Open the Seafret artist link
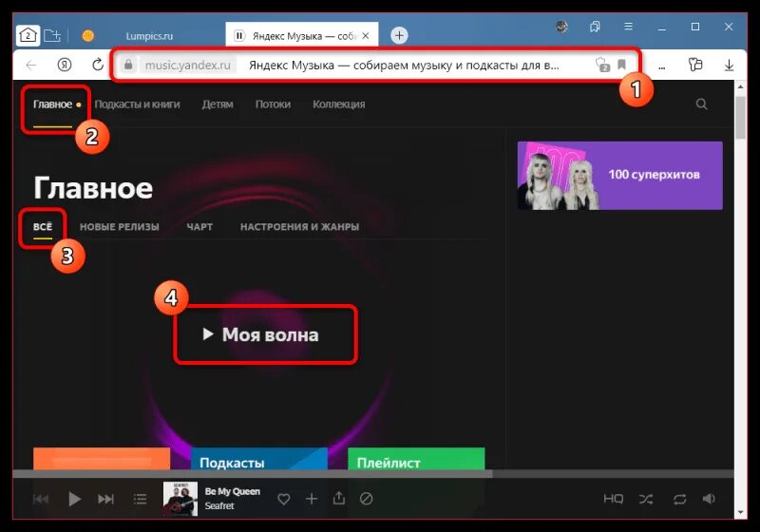Viewport: 760px width, 532px height. (219, 505)
